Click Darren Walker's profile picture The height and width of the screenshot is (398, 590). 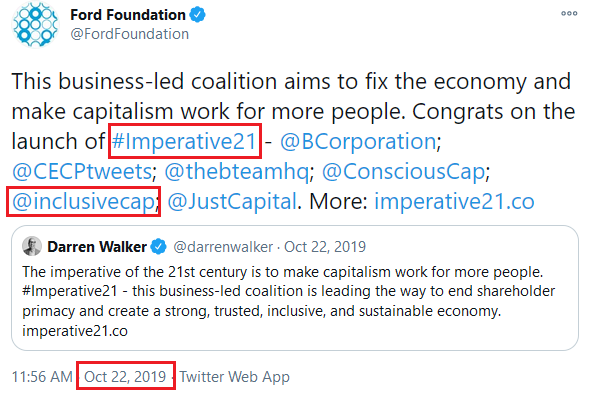pyautogui.click(x=32, y=246)
